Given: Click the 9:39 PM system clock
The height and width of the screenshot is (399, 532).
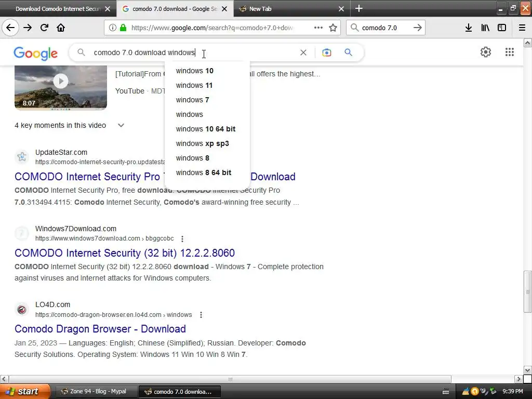Looking at the screenshot, I should (512, 392).
